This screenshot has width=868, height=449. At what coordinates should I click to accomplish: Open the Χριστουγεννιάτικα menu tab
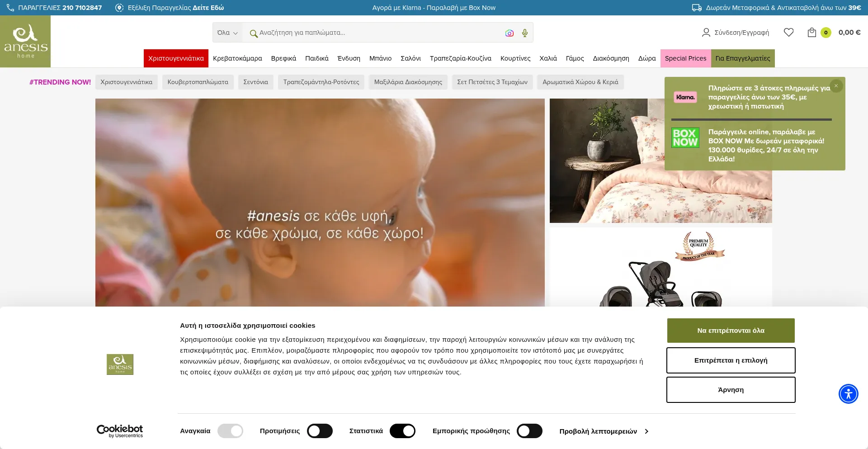pos(176,58)
